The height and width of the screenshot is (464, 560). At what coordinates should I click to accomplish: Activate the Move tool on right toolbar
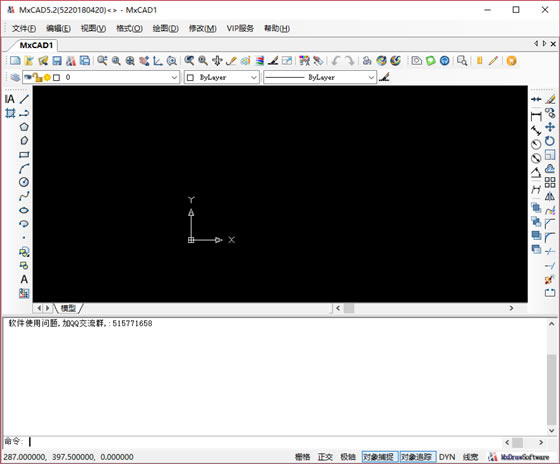tap(550, 127)
